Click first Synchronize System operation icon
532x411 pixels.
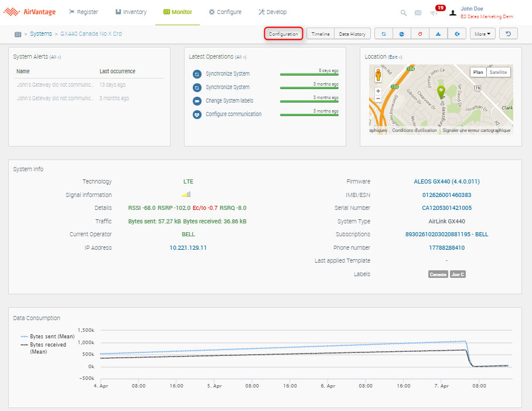pyautogui.click(x=197, y=74)
